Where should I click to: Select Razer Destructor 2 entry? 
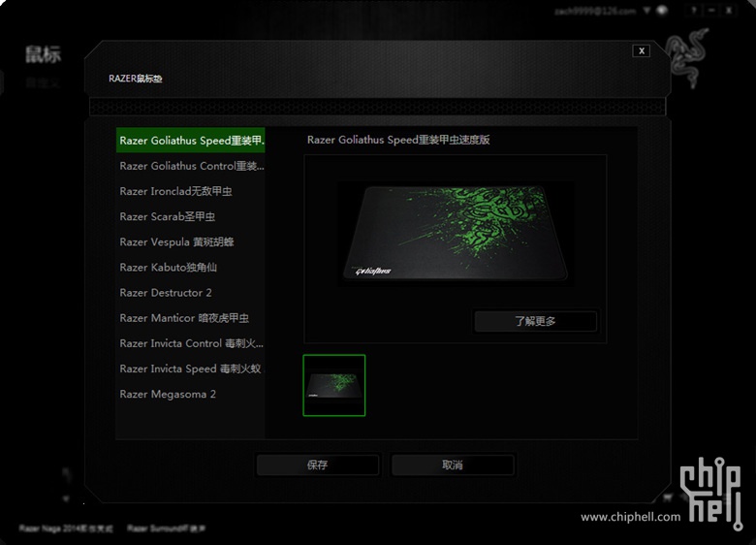[x=190, y=293]
